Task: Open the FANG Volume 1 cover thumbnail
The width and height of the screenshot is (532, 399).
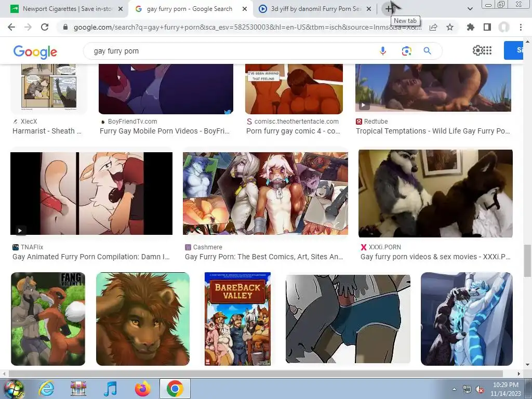Action: pyautogui.click(x=48, y=319)
